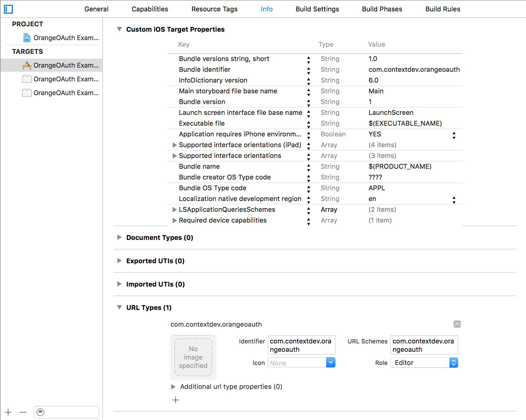Expand the Exported UTIs section
Image resolution: width=526 pixels, height=420 pixels.
coord(119,261)
